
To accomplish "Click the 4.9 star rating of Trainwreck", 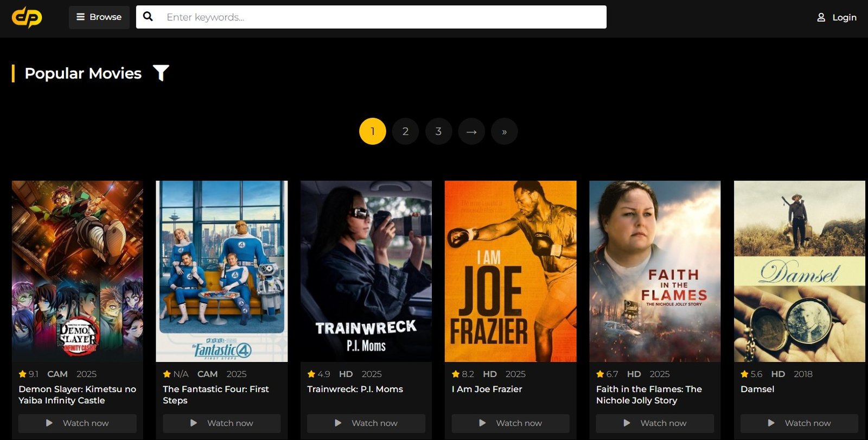I will click(x=318, y=374).
